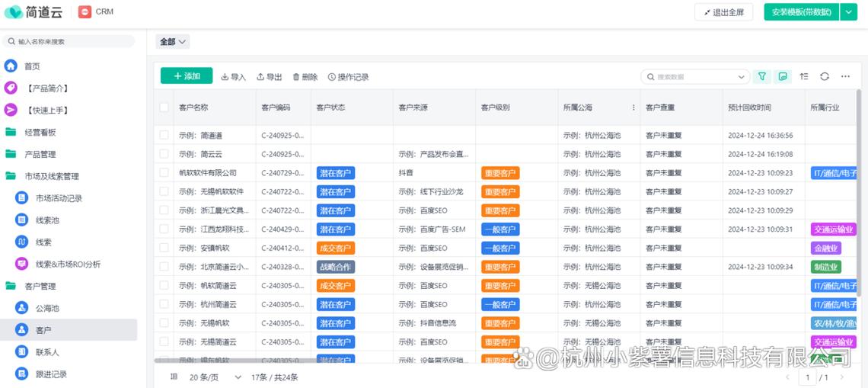Click the 联系人 sidebar icon
The height and width of the screenshot is (388, 868).
[21, 352]
